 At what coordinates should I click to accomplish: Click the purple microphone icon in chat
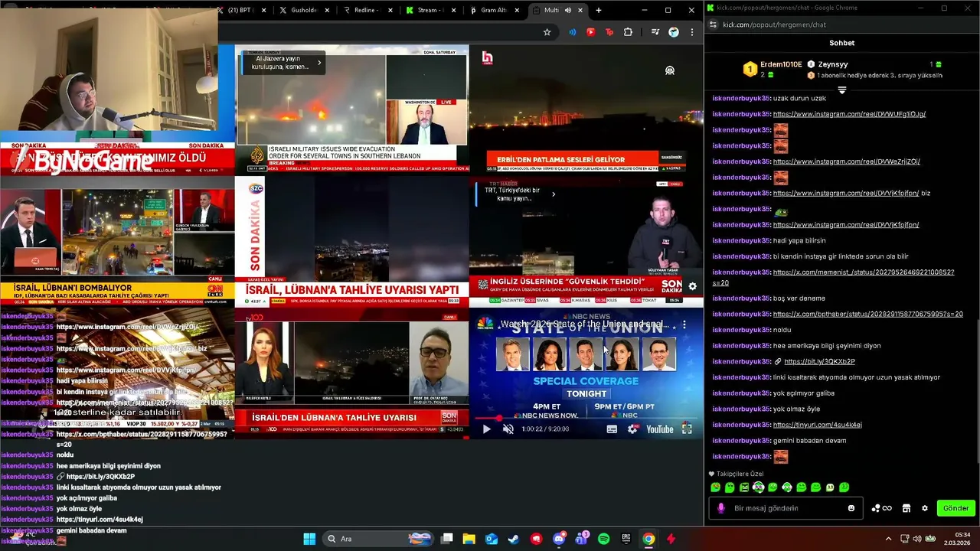pos(720,508)
